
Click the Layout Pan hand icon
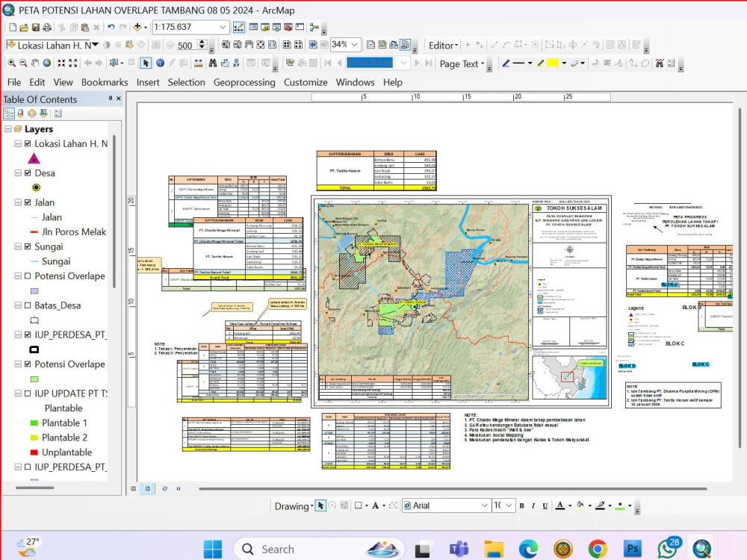[249, 45]
